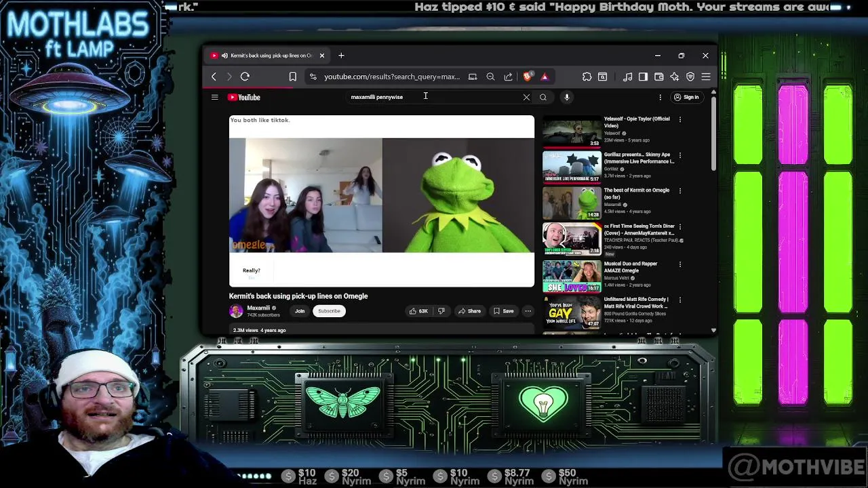The image size is (868, 488).
Task: Play The best of Kermit on Omegle thumbnail
Action: [x=571, y=203]
